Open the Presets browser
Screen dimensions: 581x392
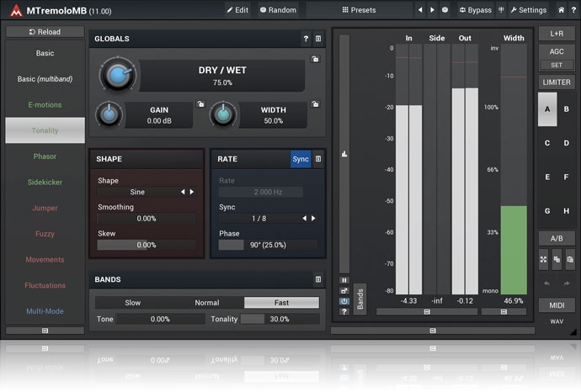coord(359,10)
